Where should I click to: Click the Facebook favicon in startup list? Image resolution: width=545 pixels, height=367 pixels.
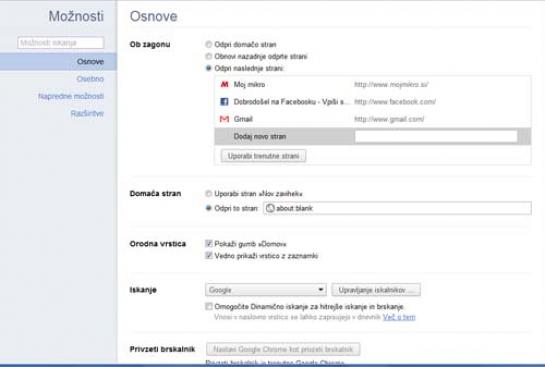[x=225, y=101]
